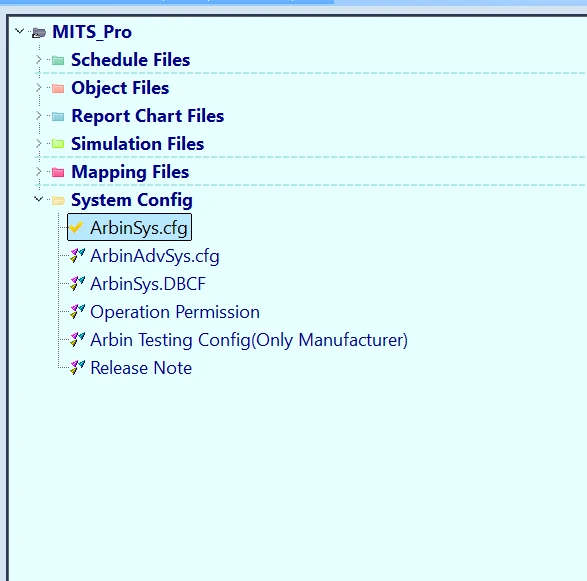Open the ArbinSys.cfg file entry
Image resolution: width=587 pixels, height=581 pixels.
click(x=139, y=228)
